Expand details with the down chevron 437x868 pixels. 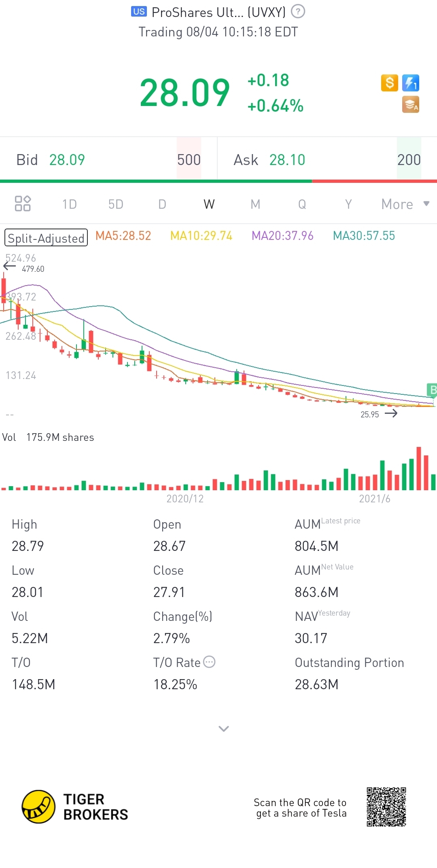(224, 728)
